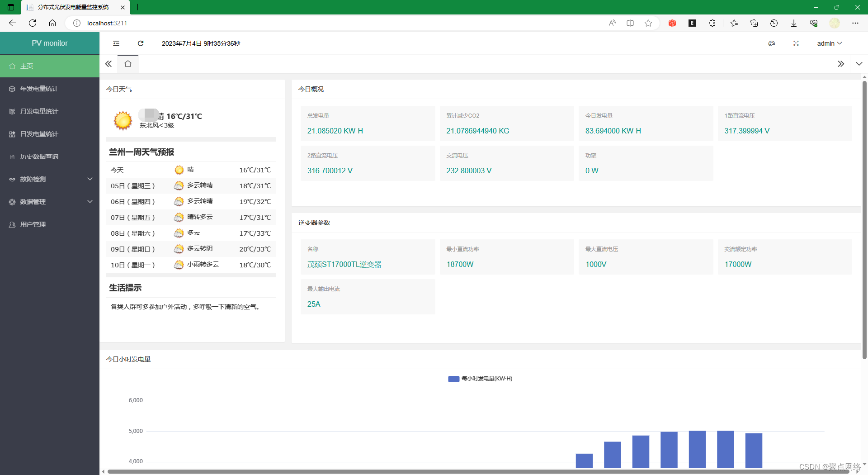The height and width of the screenshot is (475, 868).
Task: Open browser downloads icon
Action: pyautogui.click(x=793, y=23)
